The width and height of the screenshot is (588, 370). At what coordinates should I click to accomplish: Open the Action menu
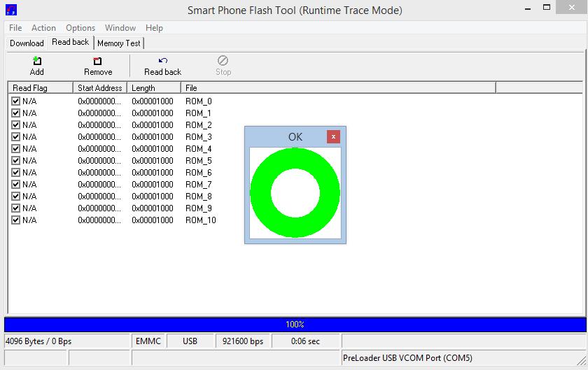[x=43, y=28]
